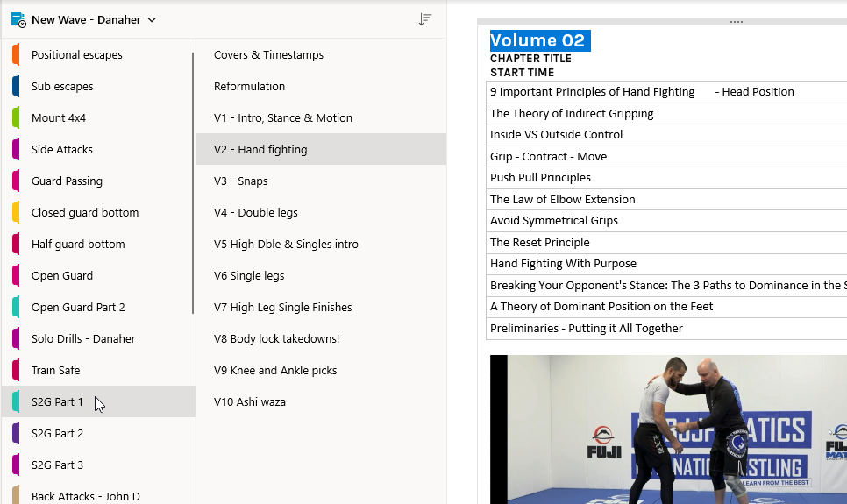Open the Covers & Timestamps page

[268, 55]
